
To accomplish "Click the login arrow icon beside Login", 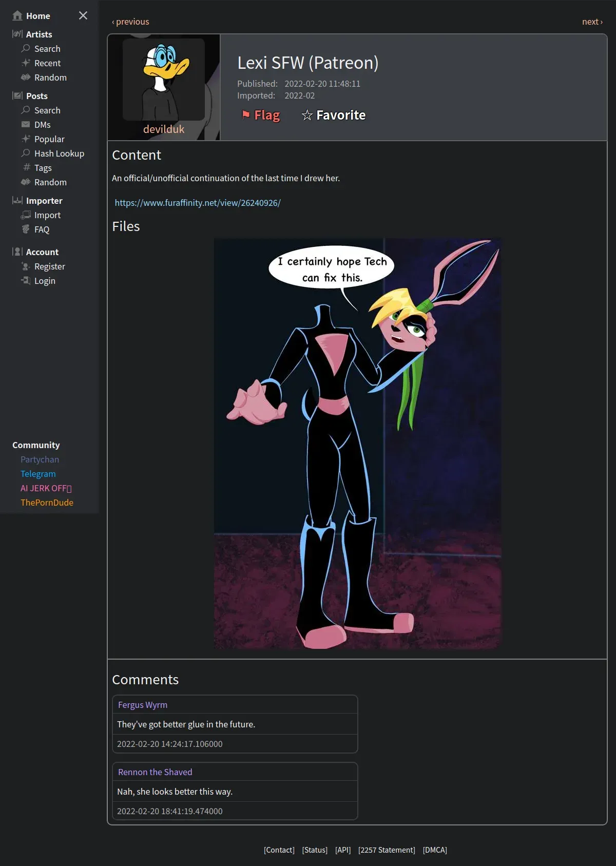I will click(26, 281).
